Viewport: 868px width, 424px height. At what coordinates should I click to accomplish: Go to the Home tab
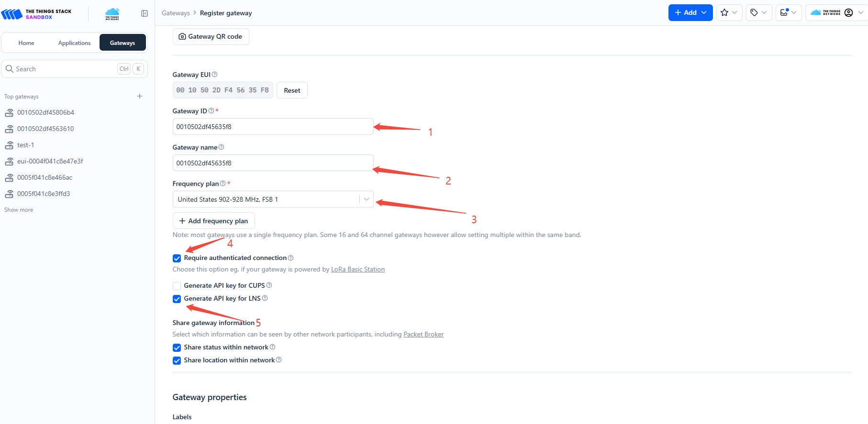coord(26,43)
